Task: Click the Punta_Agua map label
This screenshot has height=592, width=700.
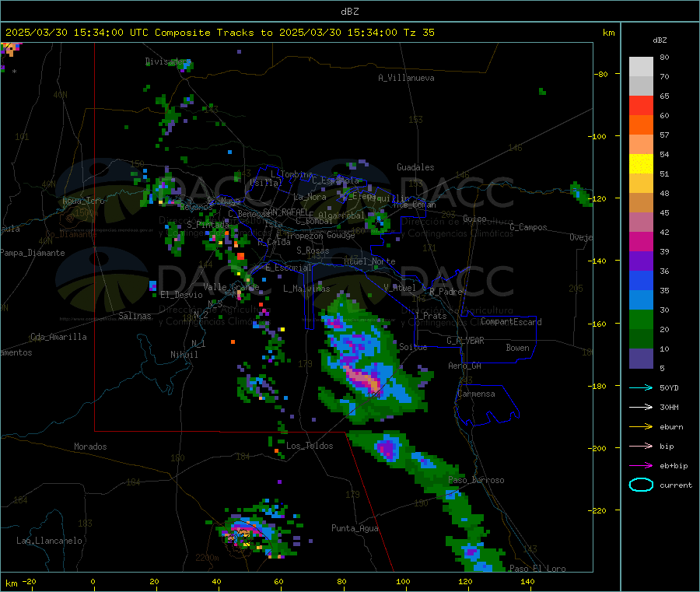Action: pyautogui.click(x=355, y=528)
